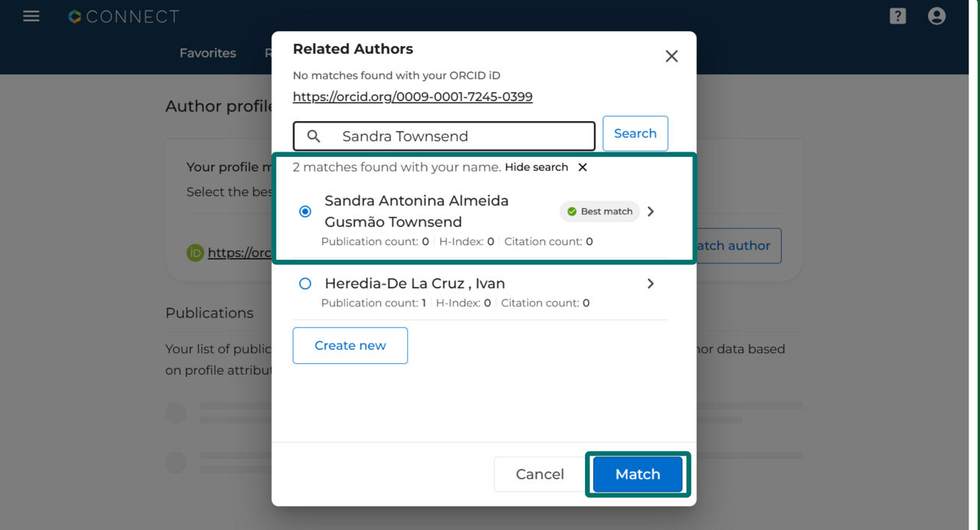This screenshot has height=530, width=980.
Task: Open the orcid.org/0009-0001-7245-0399 link
Action: 413,97
